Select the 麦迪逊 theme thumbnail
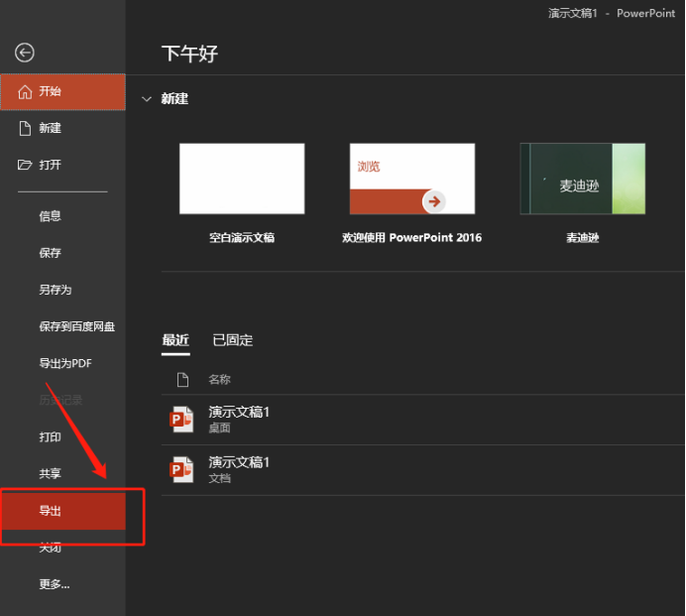 coord(582,179)
